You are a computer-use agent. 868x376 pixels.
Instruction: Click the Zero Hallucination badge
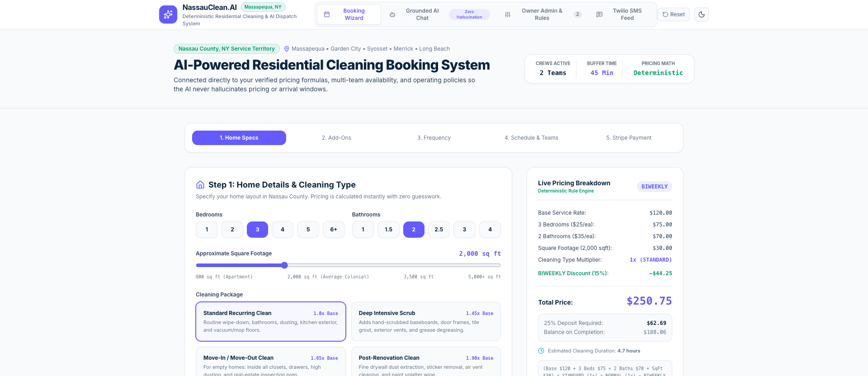tap(469, 14)
